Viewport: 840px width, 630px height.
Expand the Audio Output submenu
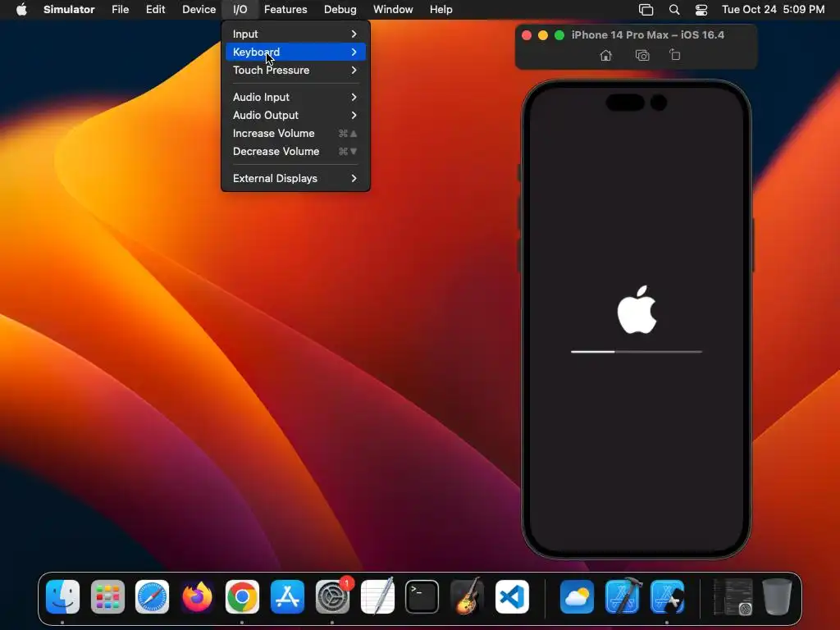tap(295, 115)
